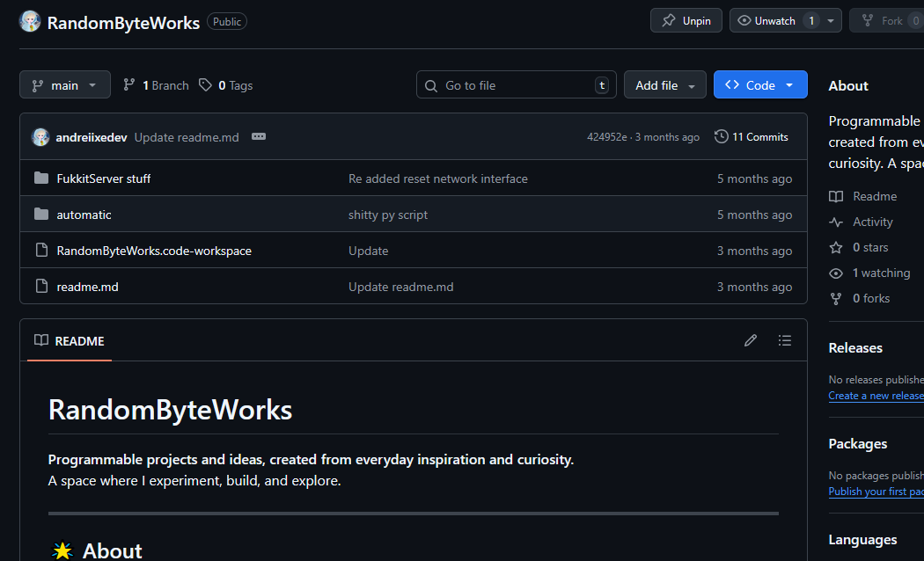Open the commit history via the history icon
The width and height of the screenshot is (924, 561).
point(721,136)
